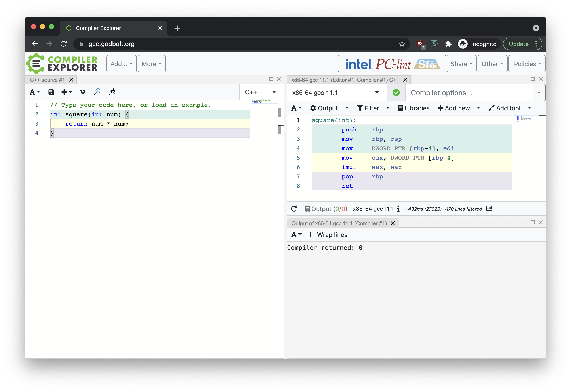Click the Chrome Update button

tap(522, 44)
